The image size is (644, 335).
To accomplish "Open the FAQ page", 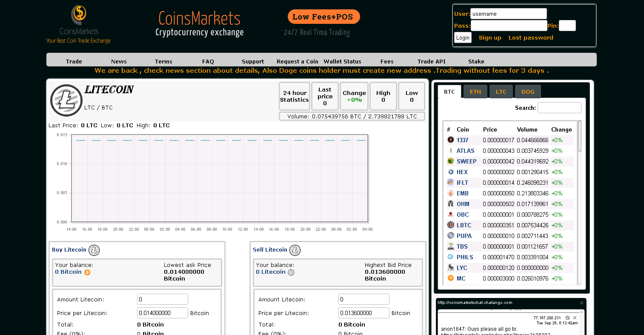I will 208,61.
